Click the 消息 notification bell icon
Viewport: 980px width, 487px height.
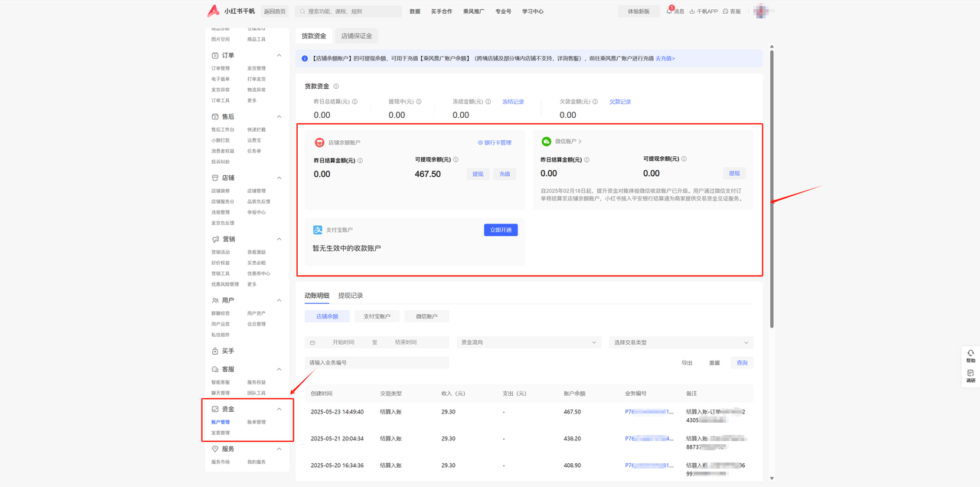[x=669, y=11]
